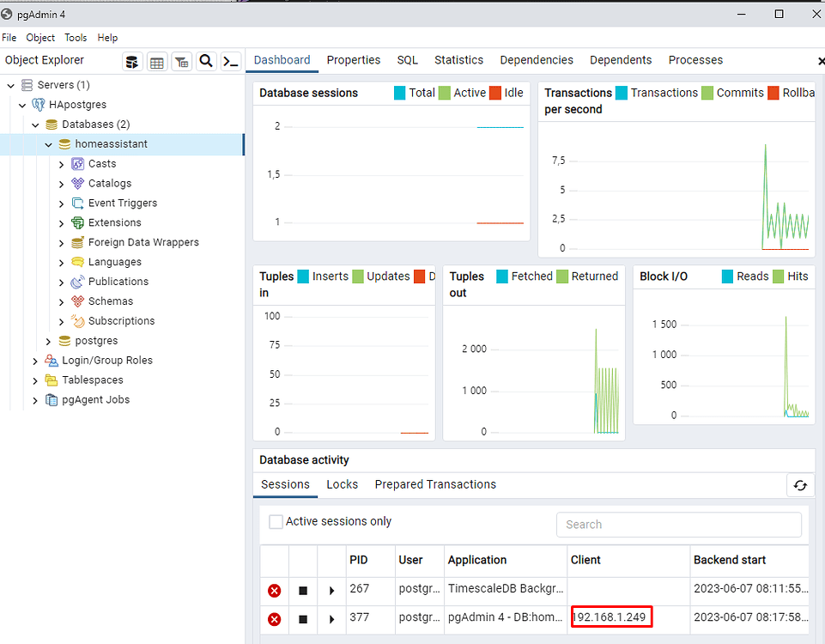Open the Filtered Rows tool icon
Image resolution: width=825 pixels, height=644 pixels.
click(x=181, y=60)
